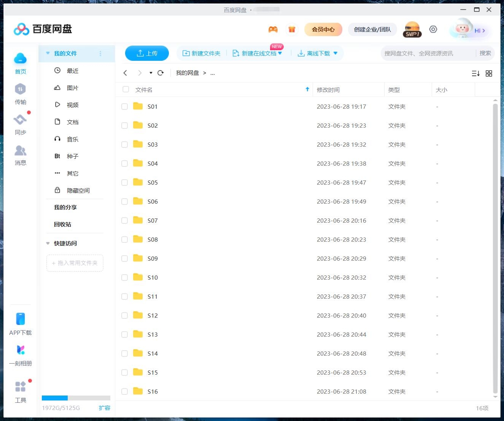Image resolution: width=504 pixels, height=421 pixels.
Task: Click the storage usage progress bar
Action: (76, 398)
